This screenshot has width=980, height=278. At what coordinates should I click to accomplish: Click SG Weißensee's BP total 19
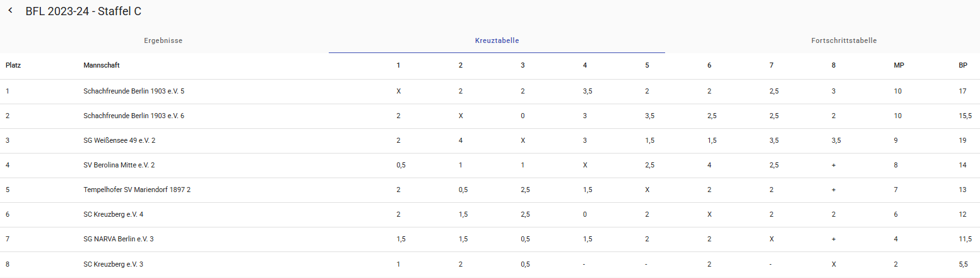click(962, 140)
